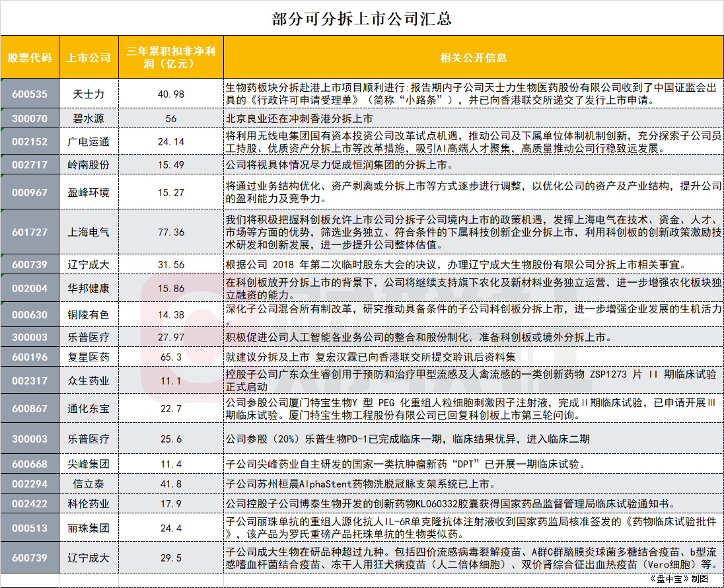Select the profit value 65.3

[171, 357]
